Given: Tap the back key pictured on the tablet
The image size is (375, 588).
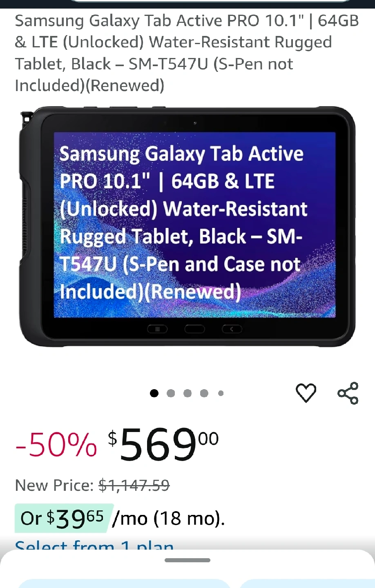Looking at the screenshot, I should tap(232, 329).
